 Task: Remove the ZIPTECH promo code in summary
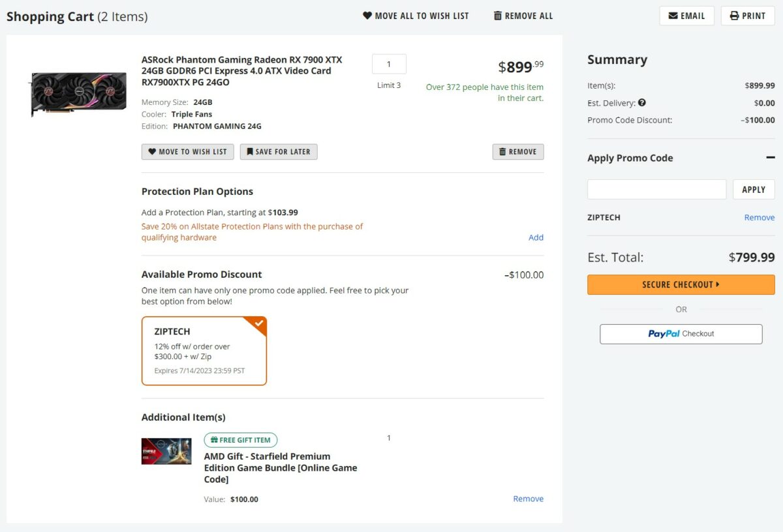[760, 218]
